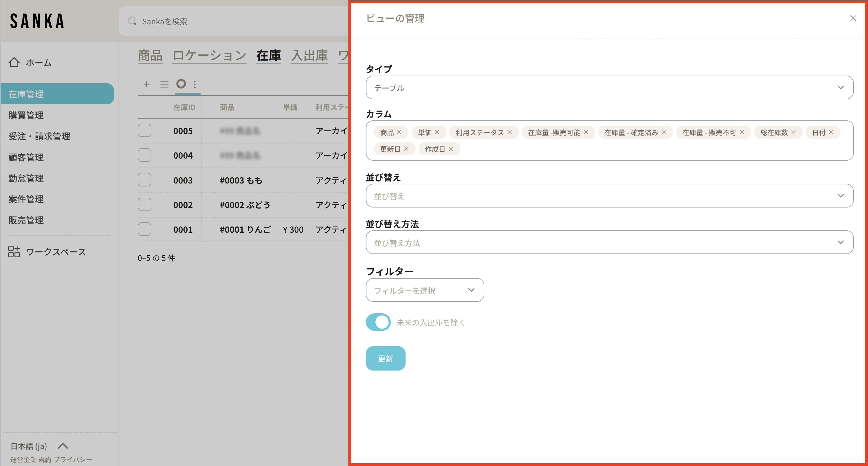The image size is (868, 466).
Task: Click the workspace grid icon
Action: [x=14, y=252]
